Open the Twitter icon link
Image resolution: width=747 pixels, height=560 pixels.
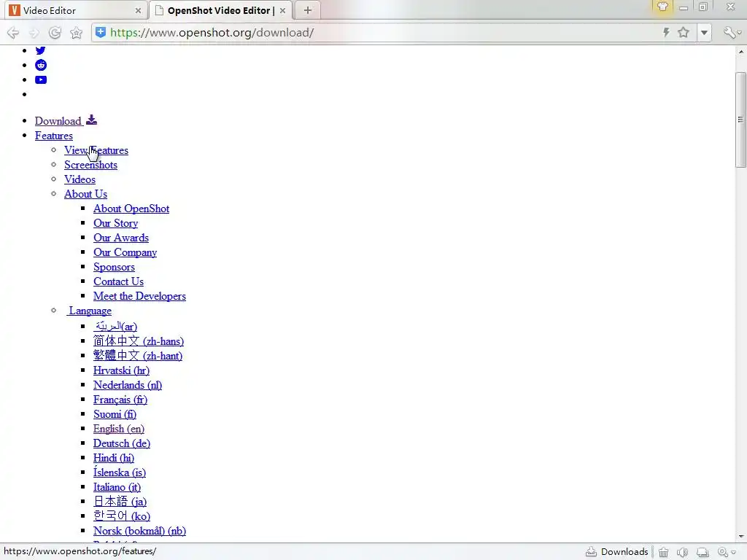41,50
